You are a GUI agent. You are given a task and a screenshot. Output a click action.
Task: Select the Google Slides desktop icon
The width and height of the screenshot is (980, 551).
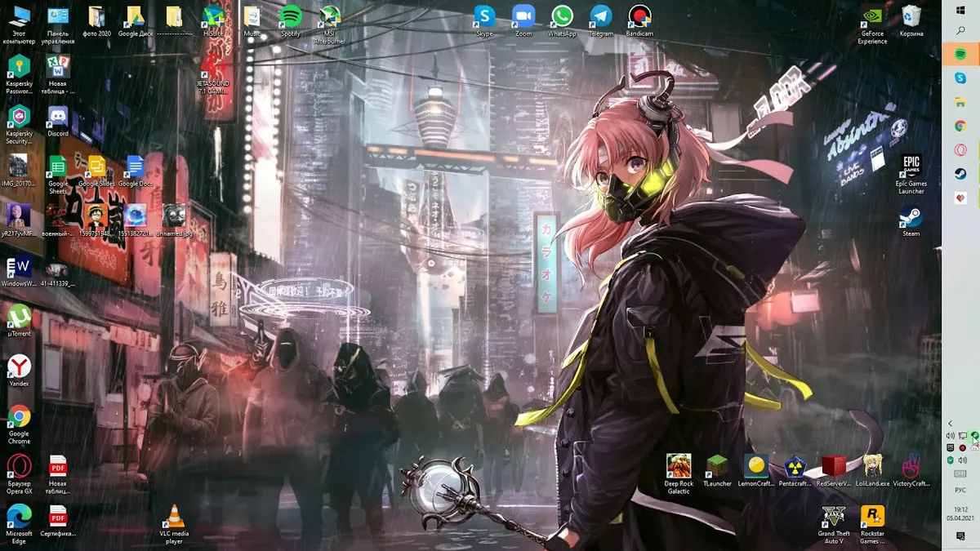click(x=96, y=171)
